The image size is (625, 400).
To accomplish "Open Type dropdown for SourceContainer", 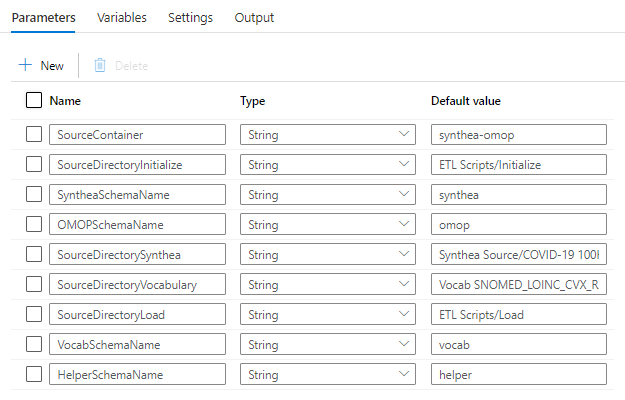I will (328, 134).
